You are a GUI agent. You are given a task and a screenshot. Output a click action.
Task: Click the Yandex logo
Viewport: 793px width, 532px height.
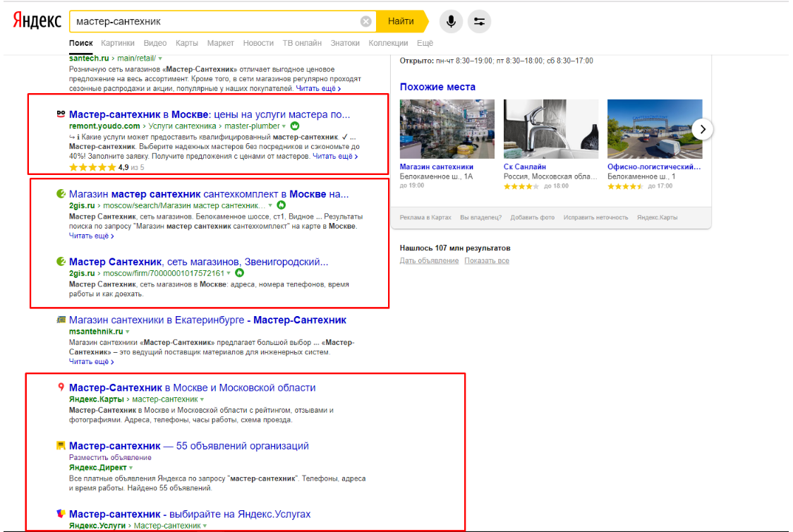[x=37, y=20]
